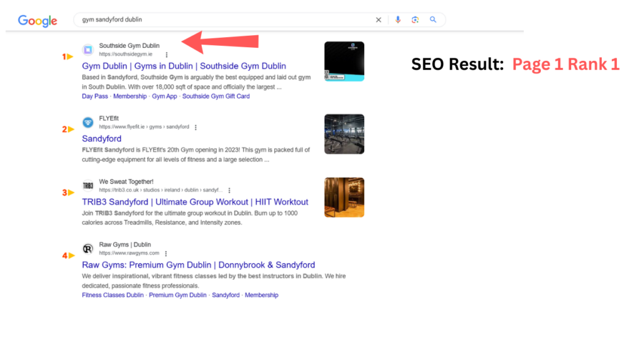644x362 pixels.
Task: Open the three-dot menu for Southside Gym result
Action: point(167,55)
